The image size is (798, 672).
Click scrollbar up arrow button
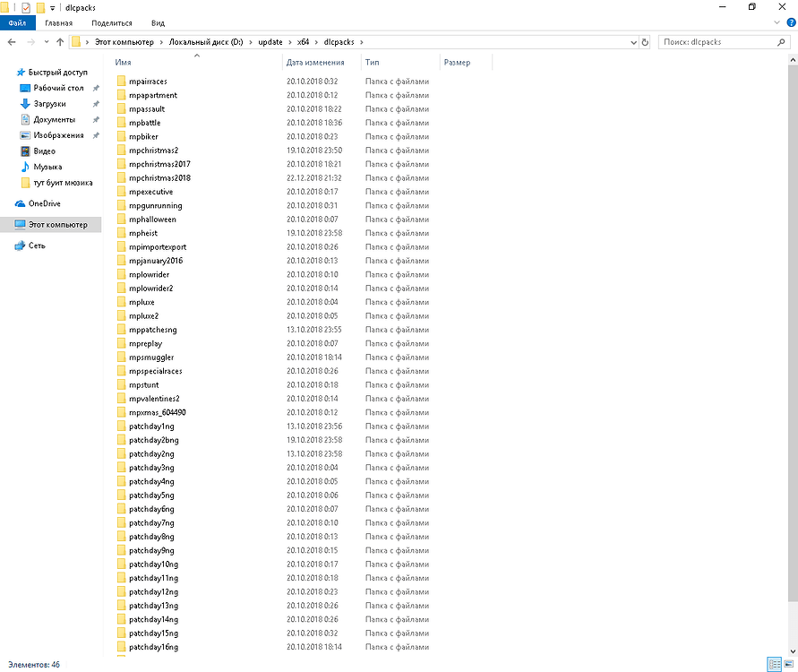(793, 60)
